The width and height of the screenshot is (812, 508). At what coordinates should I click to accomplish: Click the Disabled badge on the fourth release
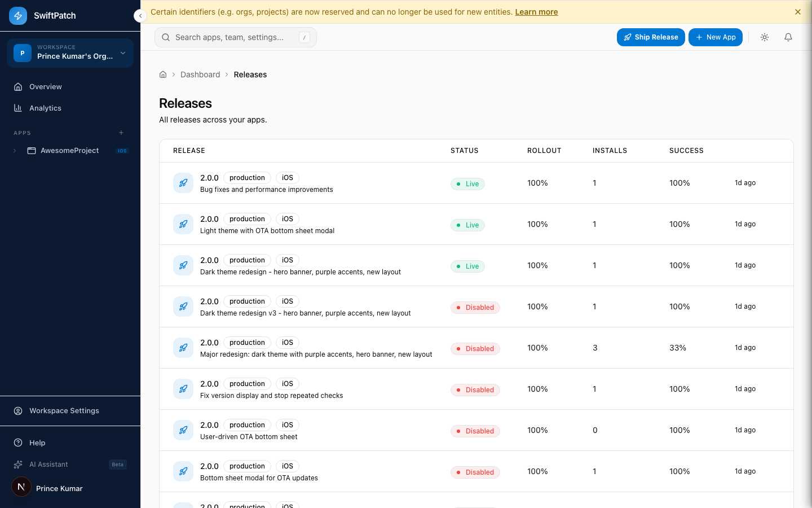[475, 307]
